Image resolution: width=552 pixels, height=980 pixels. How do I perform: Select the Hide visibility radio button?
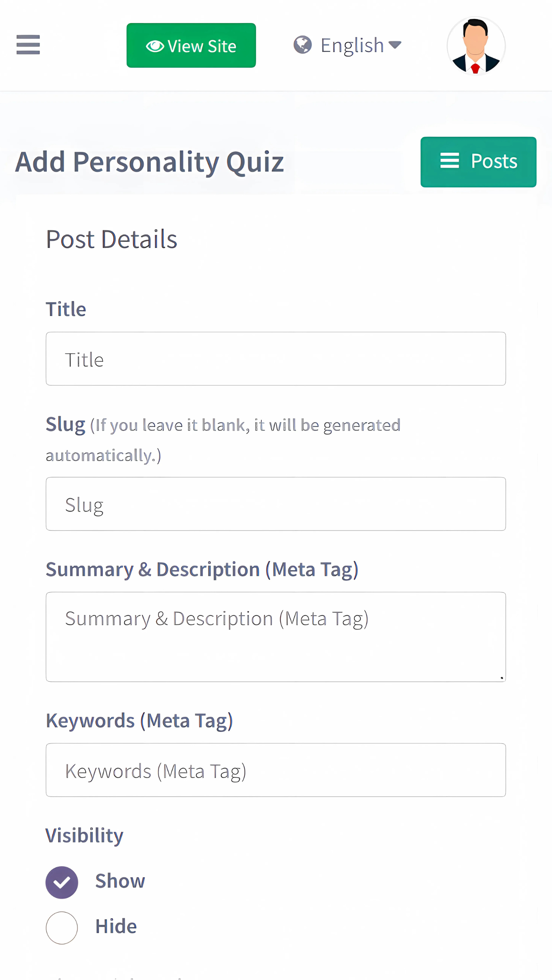tap(62, 928)
